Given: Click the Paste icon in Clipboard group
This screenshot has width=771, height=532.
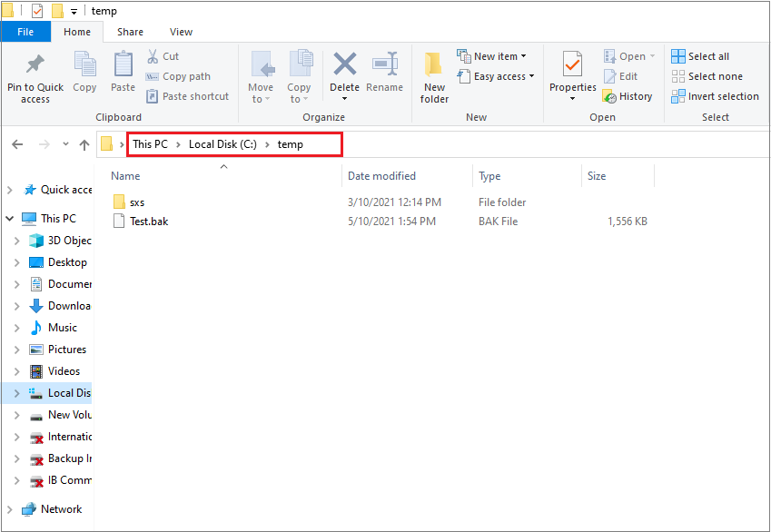Looking at the screenshot, I should point(124,65).
